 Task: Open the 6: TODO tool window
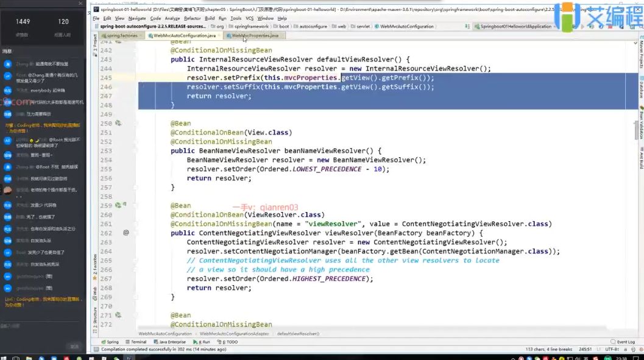pyautogui.click(x=227, y=342)
